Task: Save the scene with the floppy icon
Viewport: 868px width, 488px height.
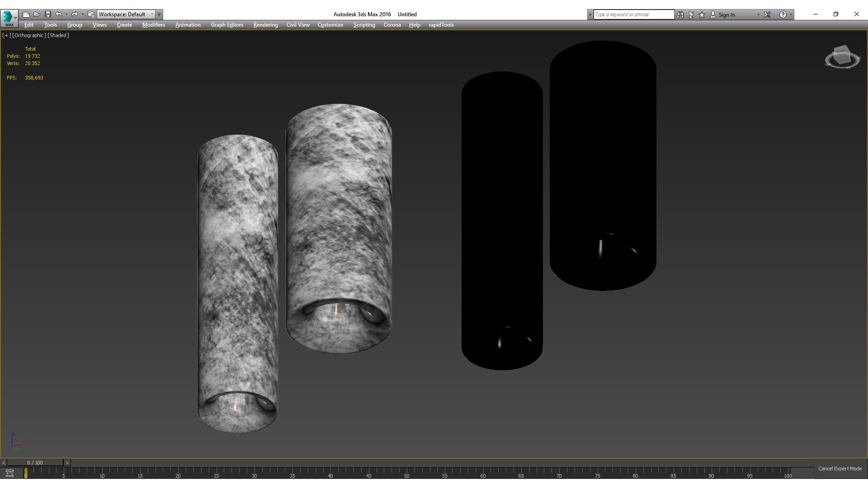Action: 48,14
